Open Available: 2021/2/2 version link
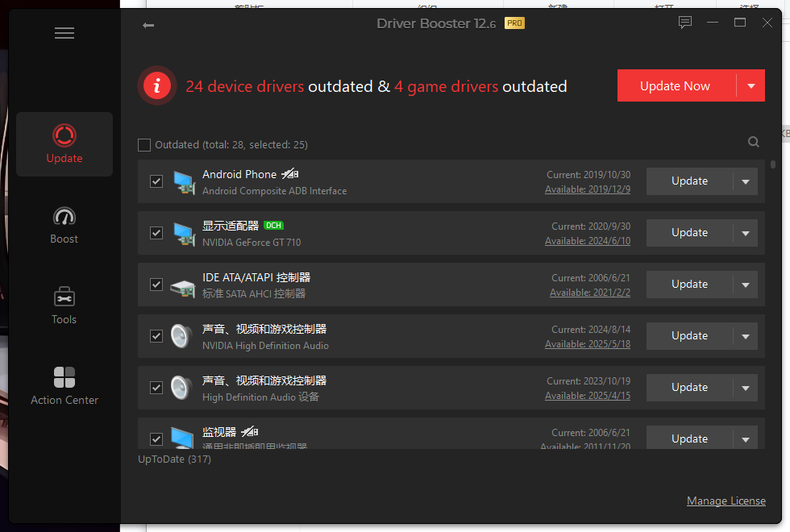 (590, 293)
